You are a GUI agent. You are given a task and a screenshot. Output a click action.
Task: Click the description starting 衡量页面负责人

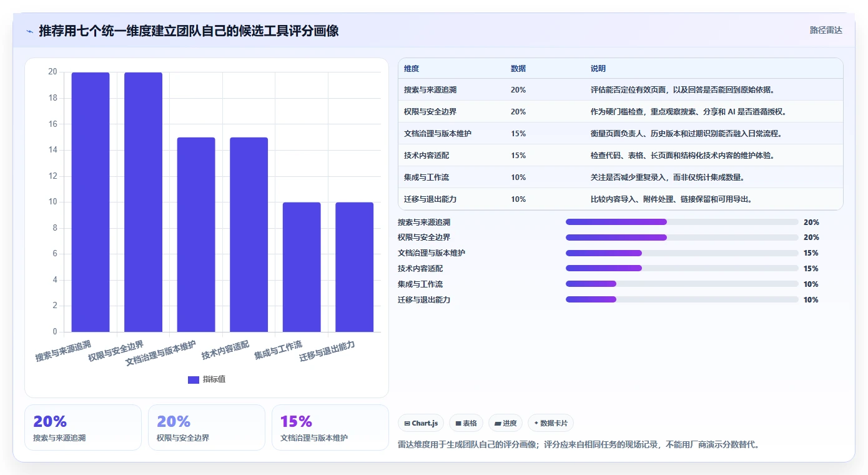[x=686, y=134]
